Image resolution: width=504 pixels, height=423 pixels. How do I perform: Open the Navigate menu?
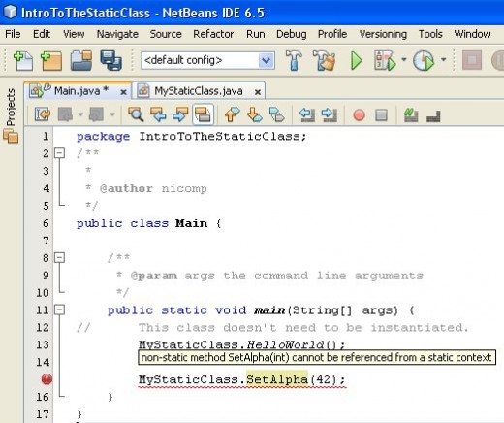(x=117, y=34)
